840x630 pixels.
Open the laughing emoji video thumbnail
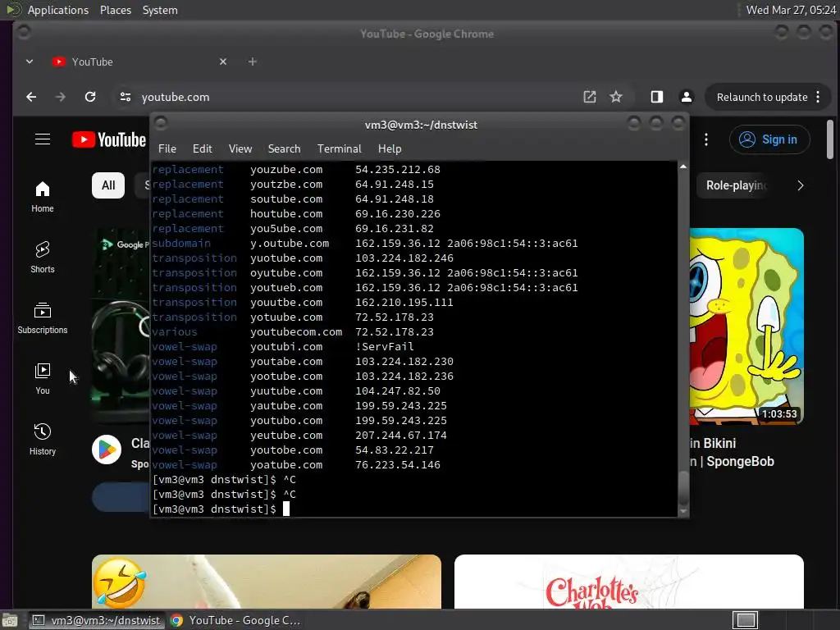(267, 582)
